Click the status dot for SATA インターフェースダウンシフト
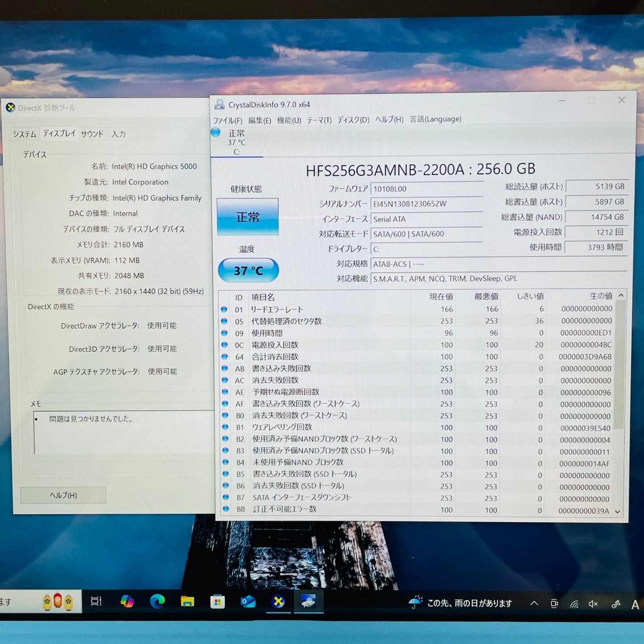Viewport: 644px width, 644px height. (226, 497)
